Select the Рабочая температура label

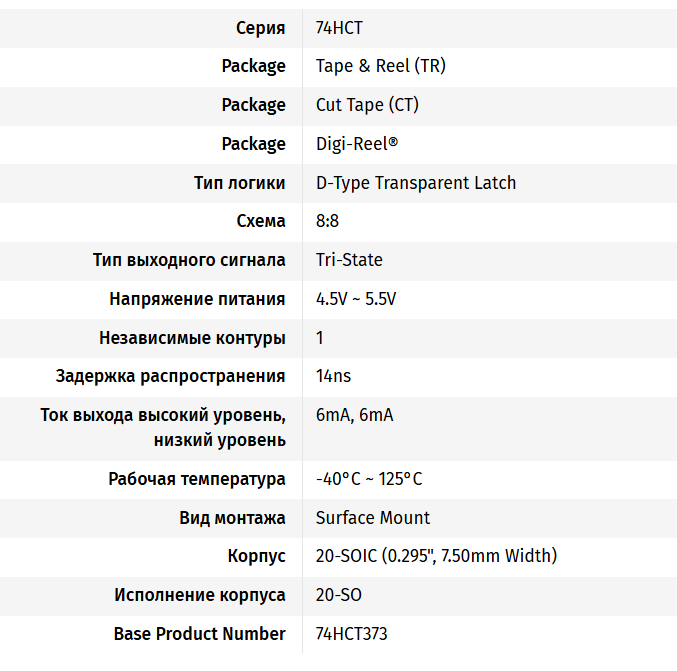click(x=197, y=479)
